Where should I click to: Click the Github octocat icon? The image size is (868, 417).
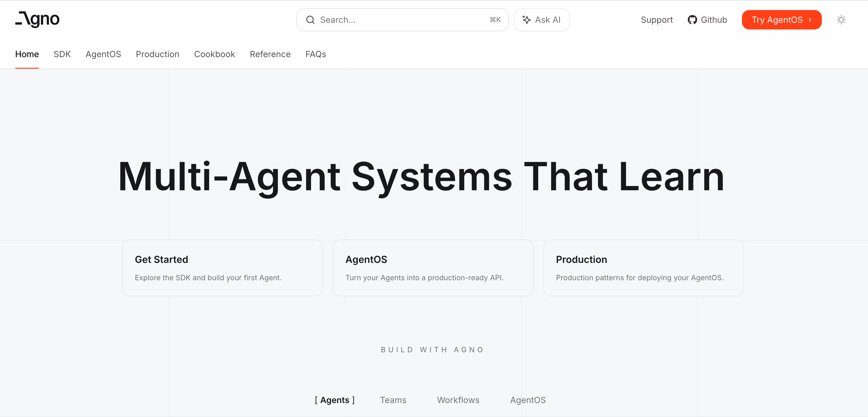(692, 20)
